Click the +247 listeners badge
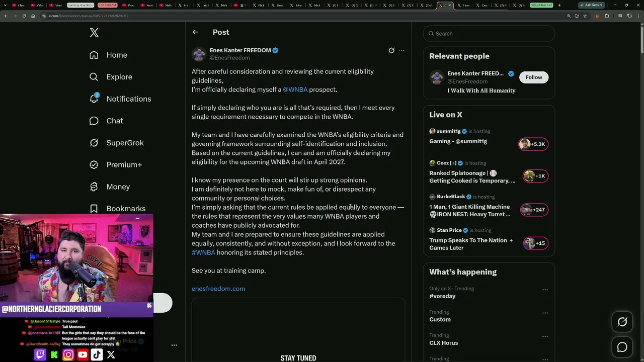644x362 pixels. [x=534, y=210]
